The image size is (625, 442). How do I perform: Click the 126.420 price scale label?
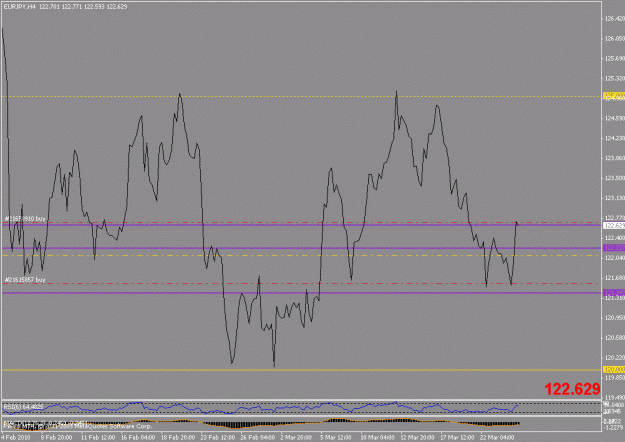(x=615, y=19)
